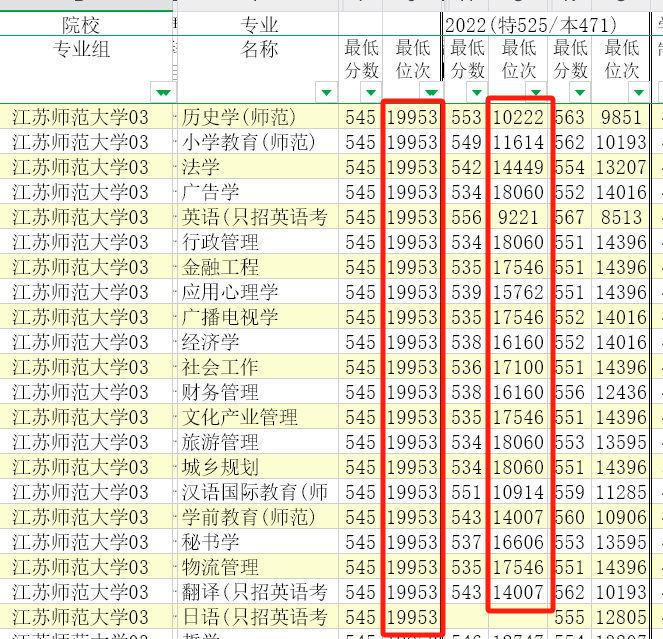
Task: Select rank cell 12436 in 财务管理 row
Action: click(621, 392)
